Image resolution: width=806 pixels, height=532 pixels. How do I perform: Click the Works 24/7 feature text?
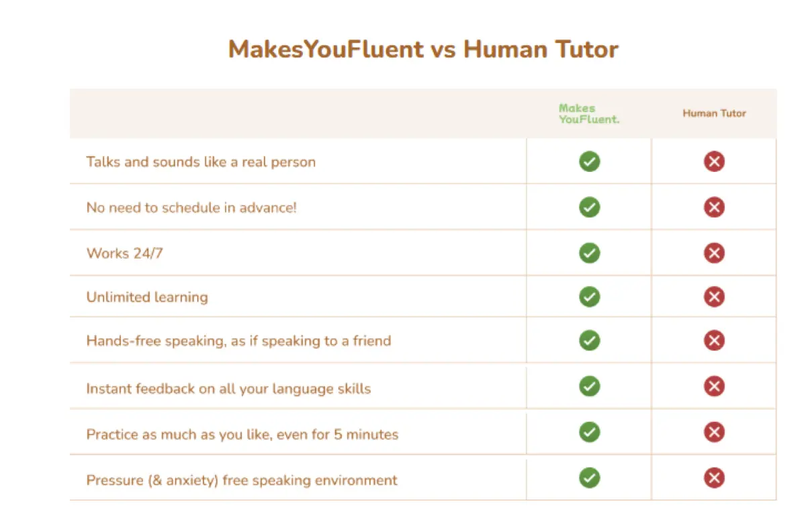pos(124,254)
